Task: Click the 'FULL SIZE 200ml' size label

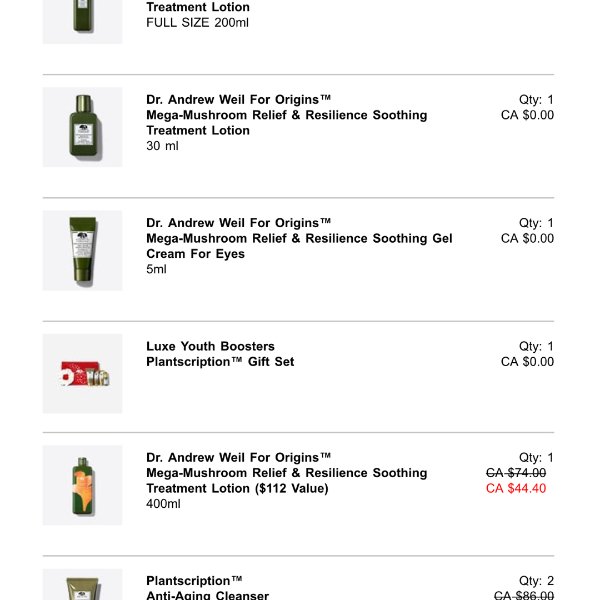Action: point(197,22)
